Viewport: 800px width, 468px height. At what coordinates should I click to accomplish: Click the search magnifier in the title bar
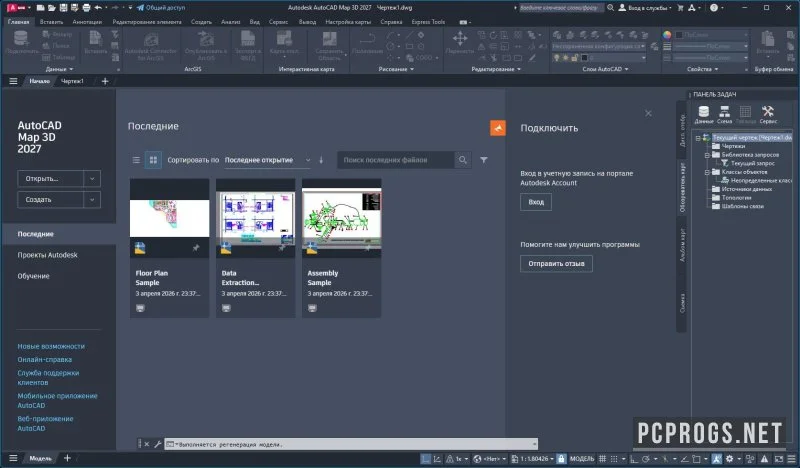pyautogui.click(x=610, y=8)
